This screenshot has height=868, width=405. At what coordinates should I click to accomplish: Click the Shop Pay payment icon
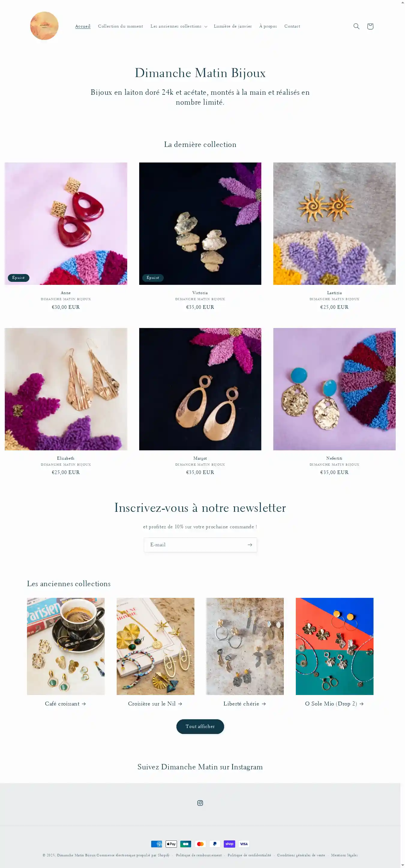229,844
